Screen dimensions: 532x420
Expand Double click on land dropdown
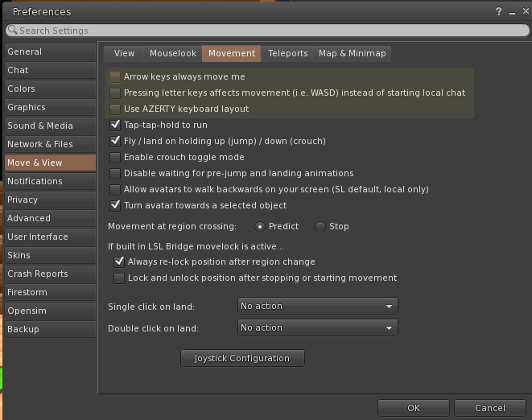click(x=318, y=328)
